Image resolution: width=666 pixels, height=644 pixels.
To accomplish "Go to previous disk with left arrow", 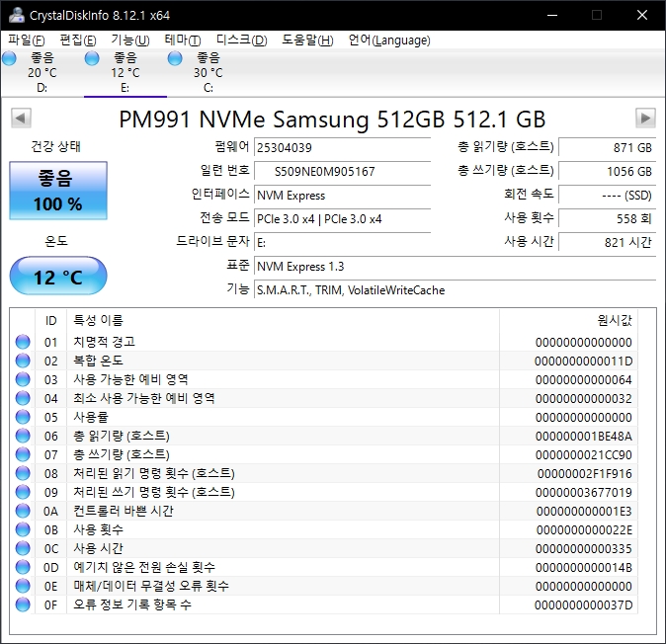I will click(20, 119).
